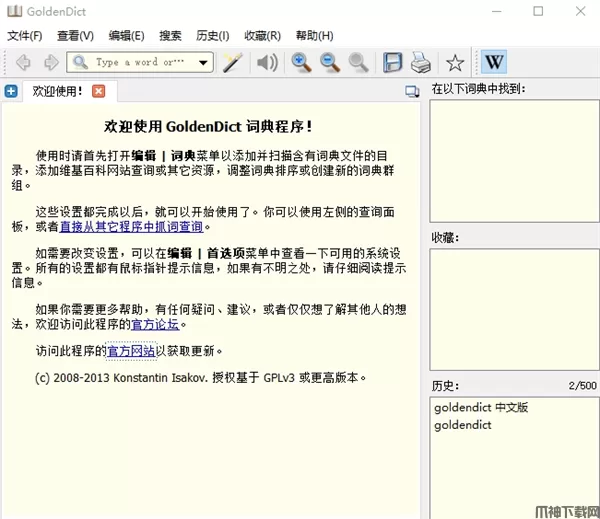
Task: Open the 历史(I) menu
Action: (x=212, y=35)
